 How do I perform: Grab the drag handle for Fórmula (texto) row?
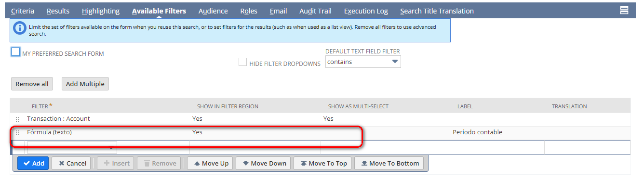[x=17, y=132]
